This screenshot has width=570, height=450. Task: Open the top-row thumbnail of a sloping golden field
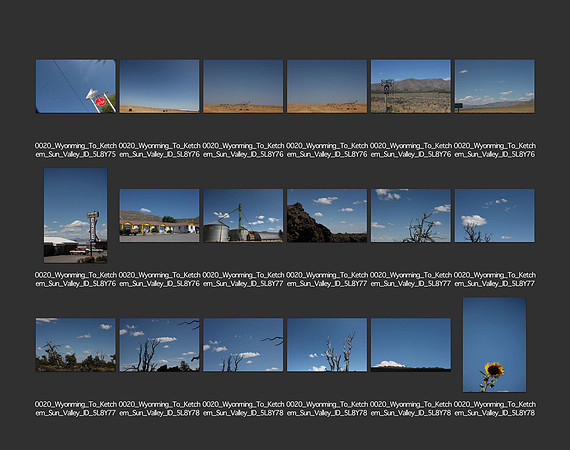(x=160, y=86)
